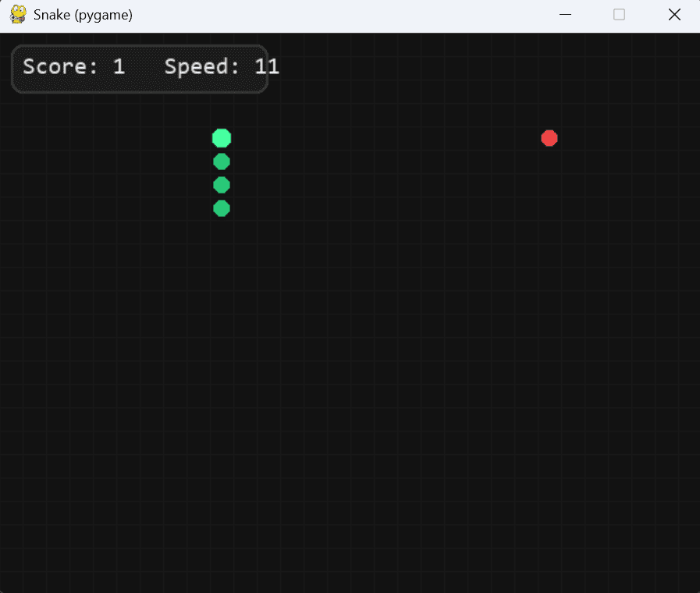Click the third snake body segment

[222, 185]
